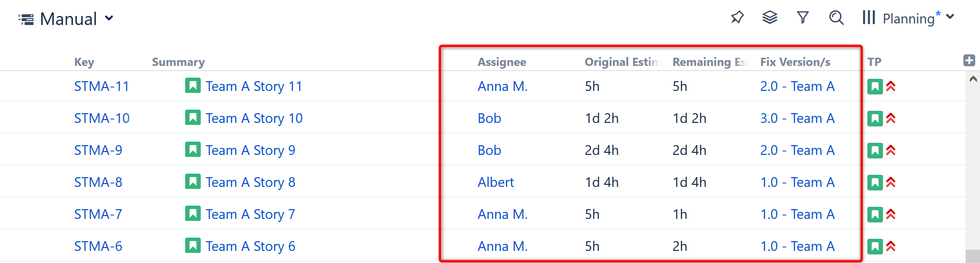
Task: Click the filter funnel icon
Action: (803, 18)
